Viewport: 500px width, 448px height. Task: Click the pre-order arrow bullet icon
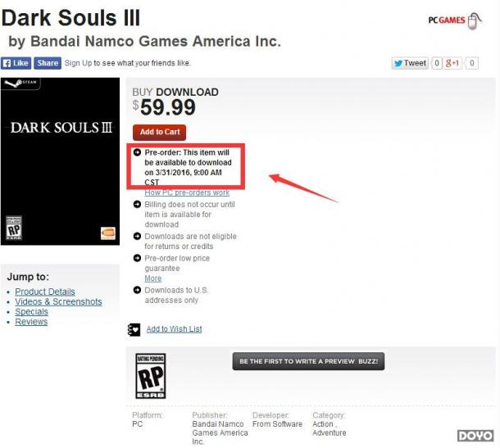tap(137, 152)
